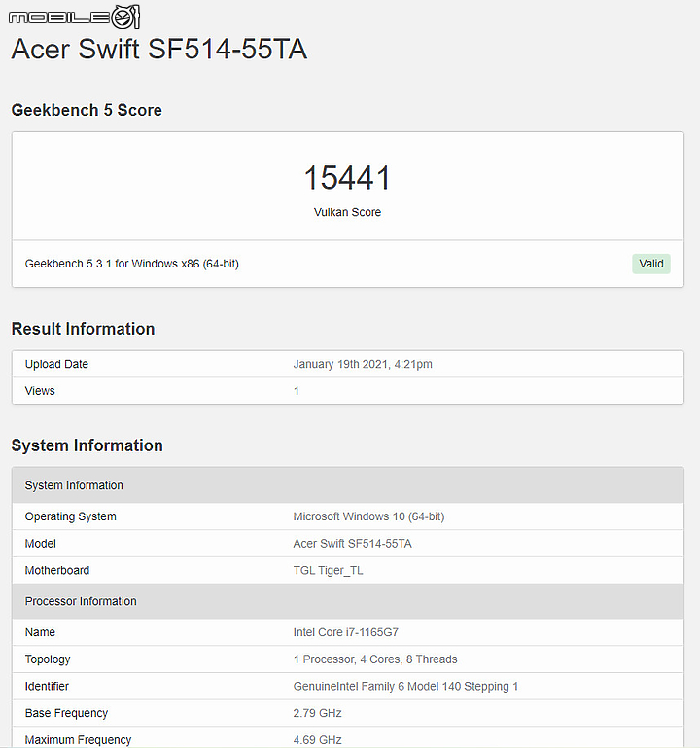700x748 pixels.
Task: Select Geekbench 5.3.1 for Windows x86 text
Action: pos(131,264)
